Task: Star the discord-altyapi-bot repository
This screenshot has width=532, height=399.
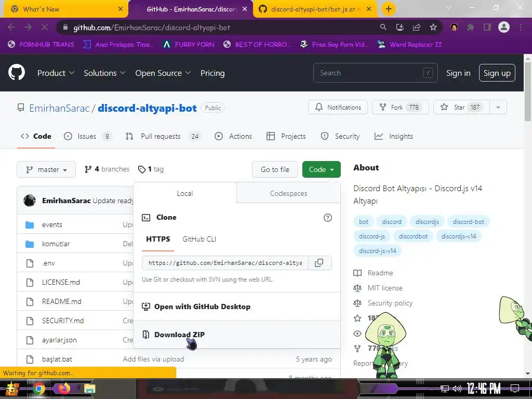Action: [x=461, y=107]
